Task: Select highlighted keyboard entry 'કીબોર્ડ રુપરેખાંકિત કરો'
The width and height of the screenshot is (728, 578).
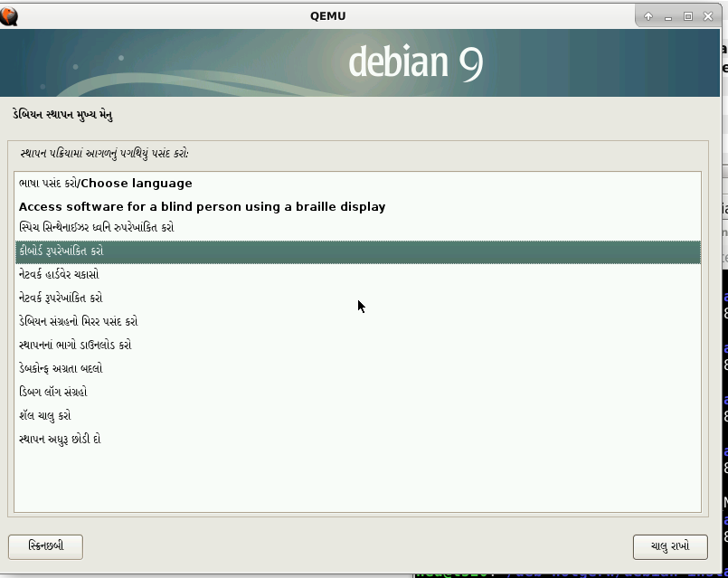Action: [357, 251]
